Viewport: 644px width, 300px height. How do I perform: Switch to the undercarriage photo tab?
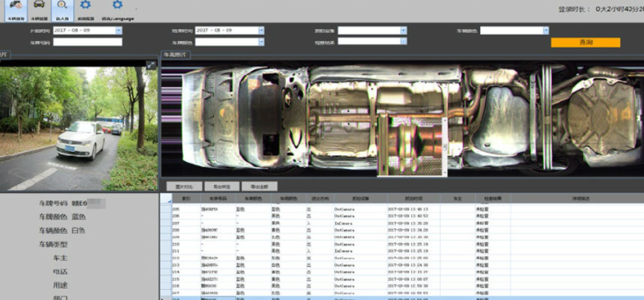pyautogui.click(x=176, y=55)
